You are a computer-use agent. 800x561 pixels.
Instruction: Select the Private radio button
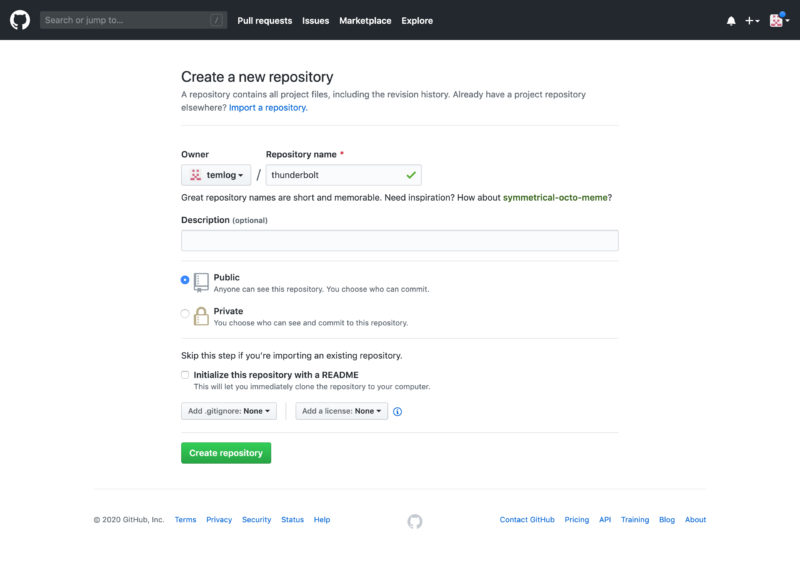click(x=185, y=313)
